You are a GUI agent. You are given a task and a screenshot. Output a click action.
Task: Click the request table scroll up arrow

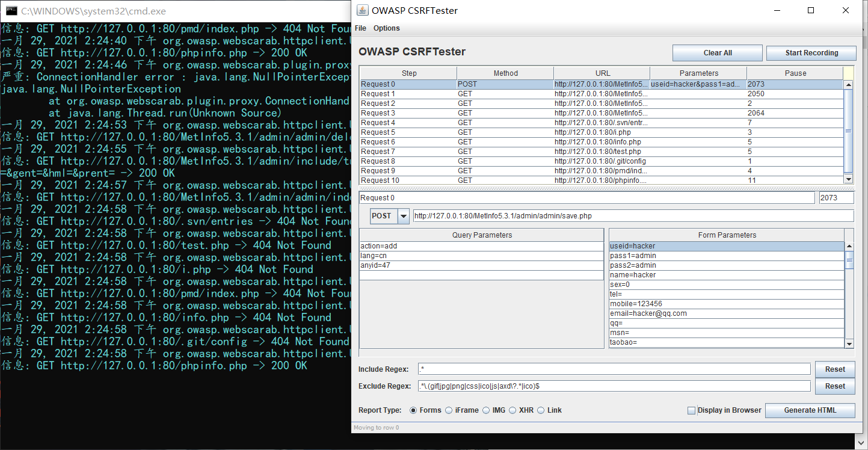(849, 85)
